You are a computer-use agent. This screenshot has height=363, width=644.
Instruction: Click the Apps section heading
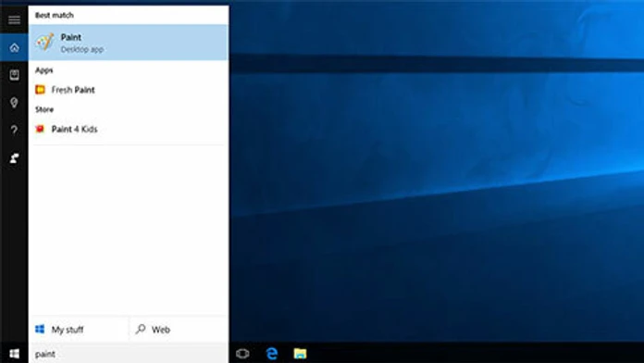pos(43,70)
